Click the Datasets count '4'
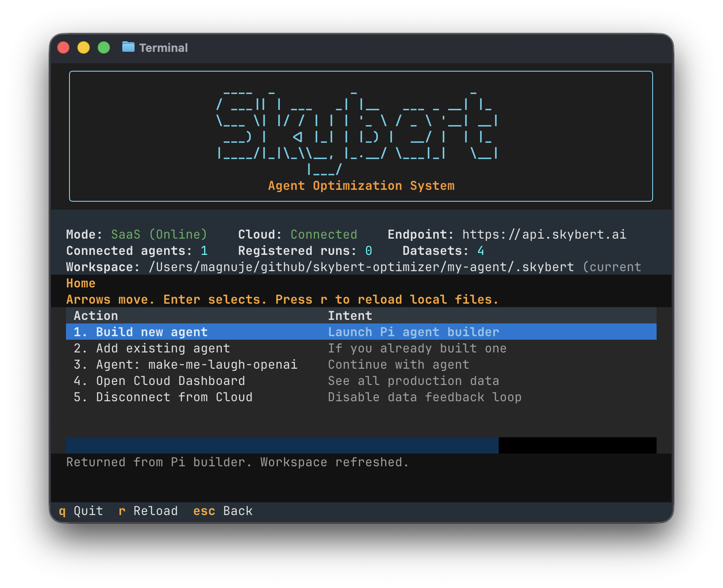The height and width of the screenshot is (588, 723). coord(481,251)
